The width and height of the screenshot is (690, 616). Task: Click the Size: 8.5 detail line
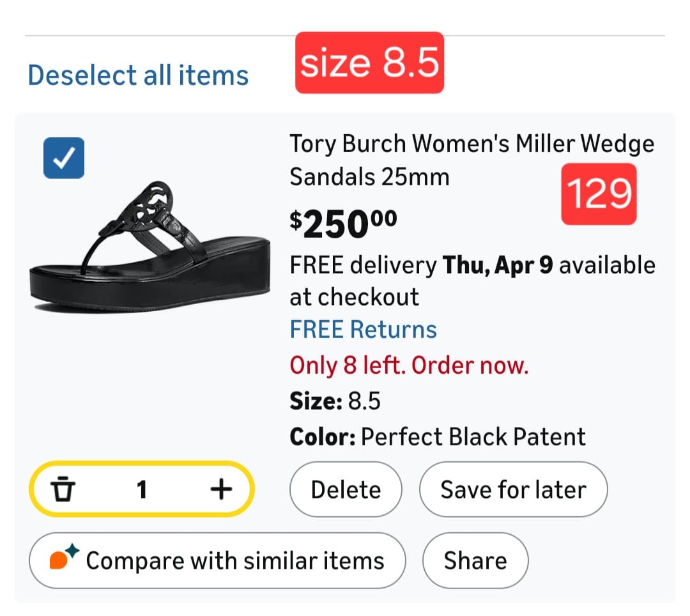(335, 401)
